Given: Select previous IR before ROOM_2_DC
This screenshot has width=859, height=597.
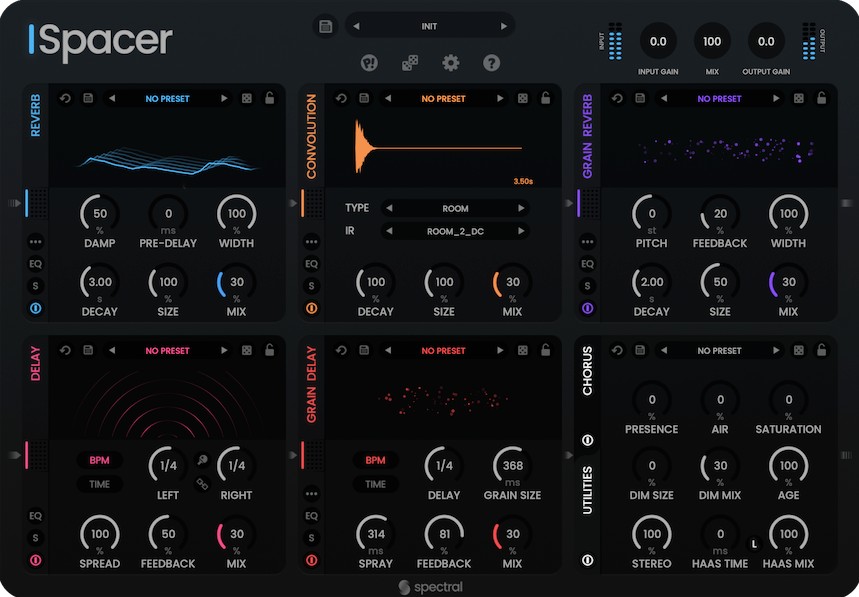Looking at the screenshot, I should click(389, 231).
